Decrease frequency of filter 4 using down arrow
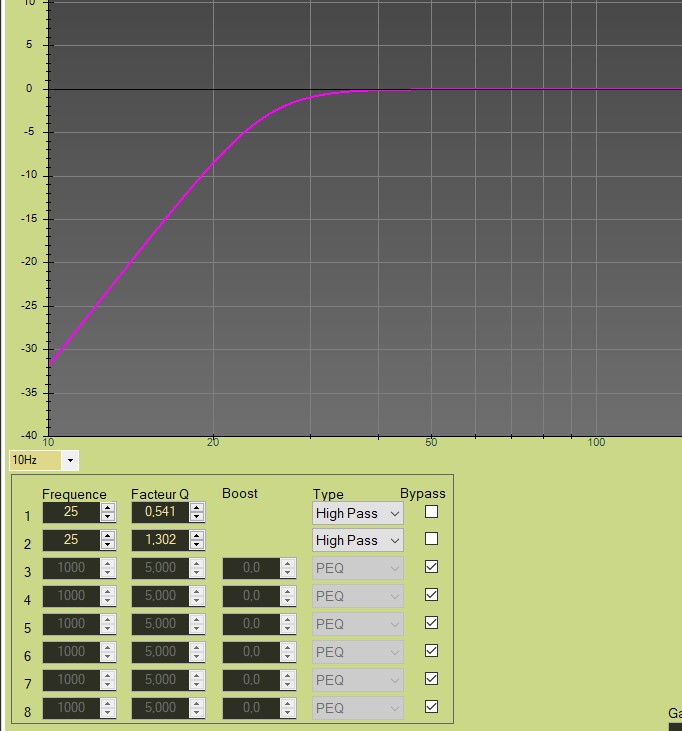Image resolution: width=682 pixels, height=731 pixels. pyautogui.click(x=108, y=601)
